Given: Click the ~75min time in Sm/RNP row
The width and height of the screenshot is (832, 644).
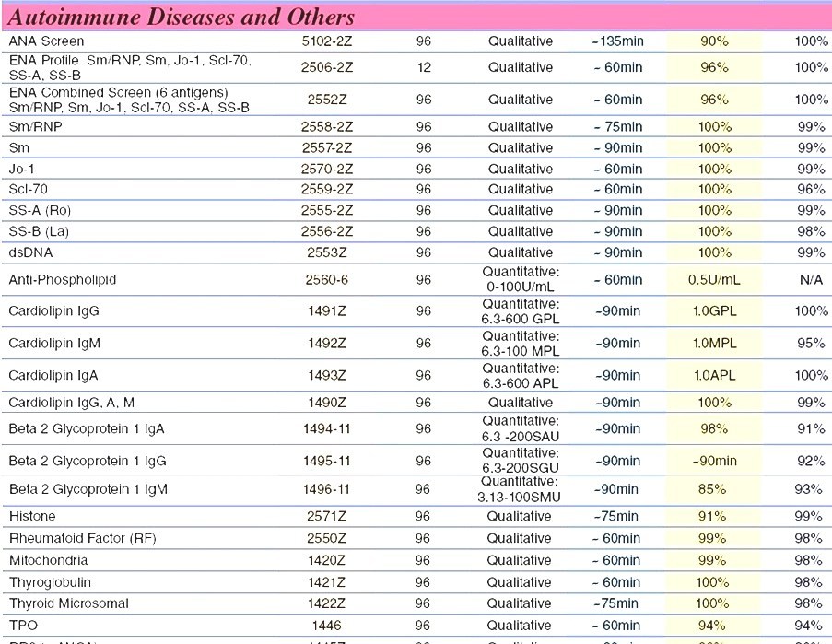Looking at the screenshot, I should 617,127.
